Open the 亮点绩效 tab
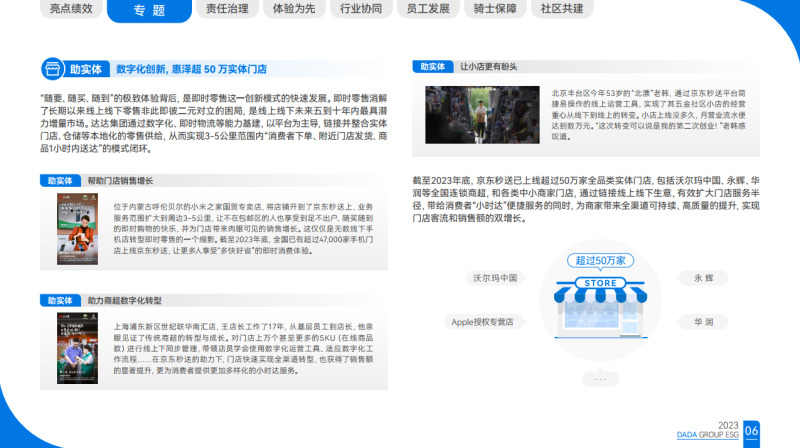Viewport: 800px width, 448px height. pyautogui.click(x=71, y=9)
